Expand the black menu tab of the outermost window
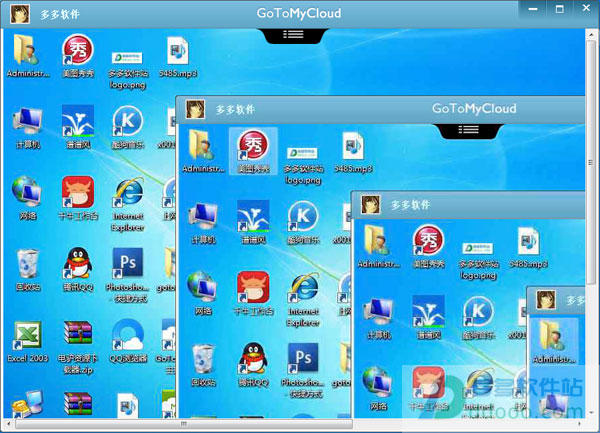Image resolution: width=600 pixels, height=433 pixels. tap(293, 36)
